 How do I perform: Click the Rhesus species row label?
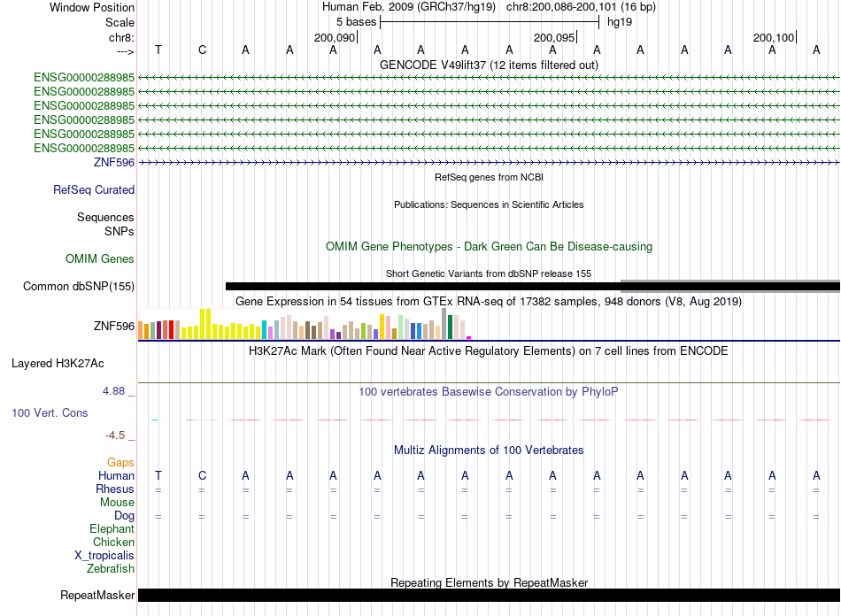click(x=115, y=489)
